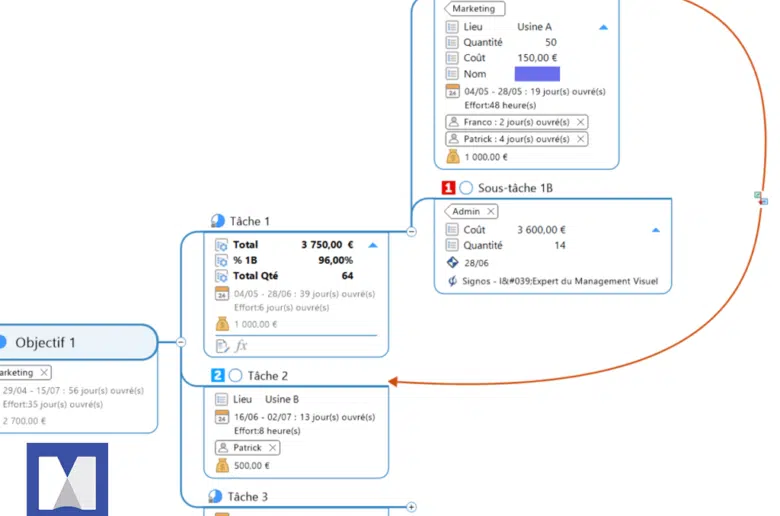This screenshot has width=780, height=516.
Task: Click the purple Nom value field
Action: click(537, 74)
